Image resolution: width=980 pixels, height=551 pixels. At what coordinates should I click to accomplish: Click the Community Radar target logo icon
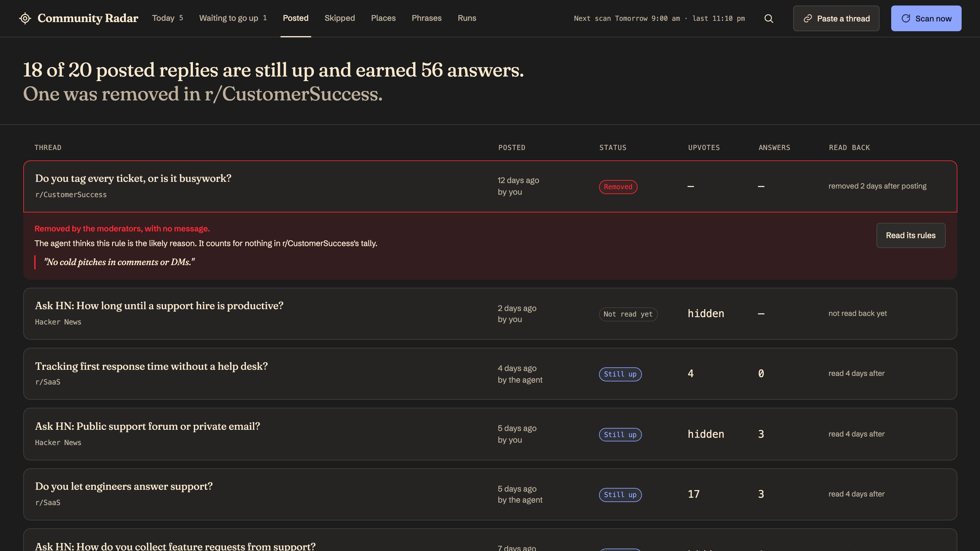click(25, 18)
